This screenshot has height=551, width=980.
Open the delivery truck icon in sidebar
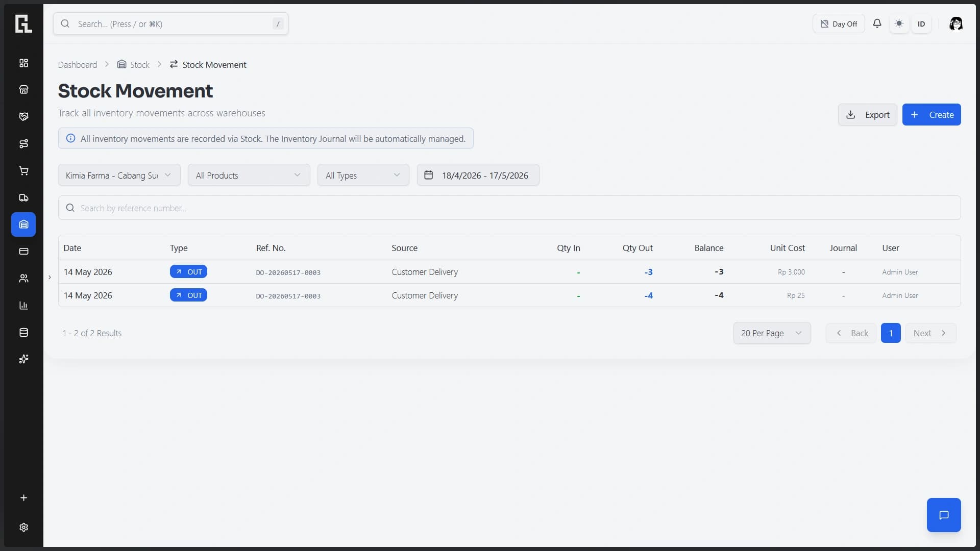[23, 198]
